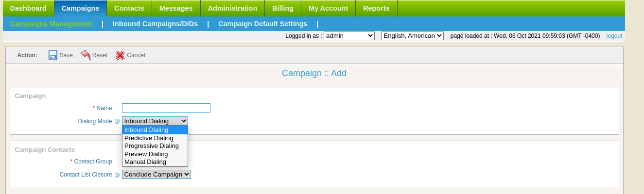This screenshot has width=644, height=194.
Task: Open Campaign Default Settings submenu
Action: pos(262,24)
